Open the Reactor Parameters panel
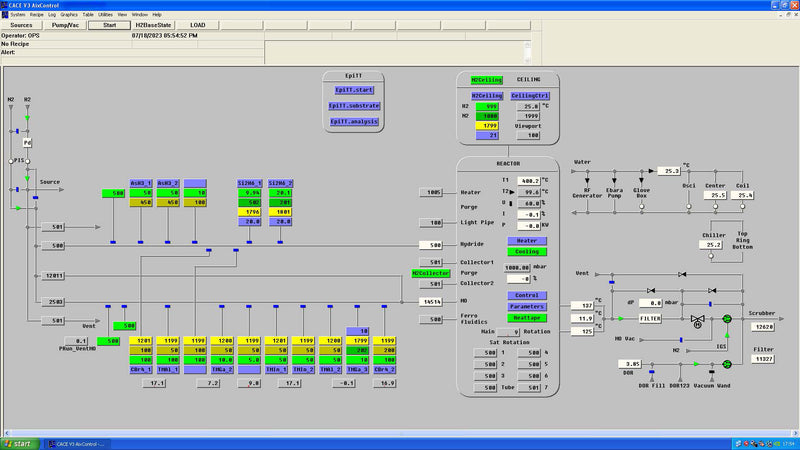Image resolution: width=800 pixels, height=450 pixels. (526, 307)
